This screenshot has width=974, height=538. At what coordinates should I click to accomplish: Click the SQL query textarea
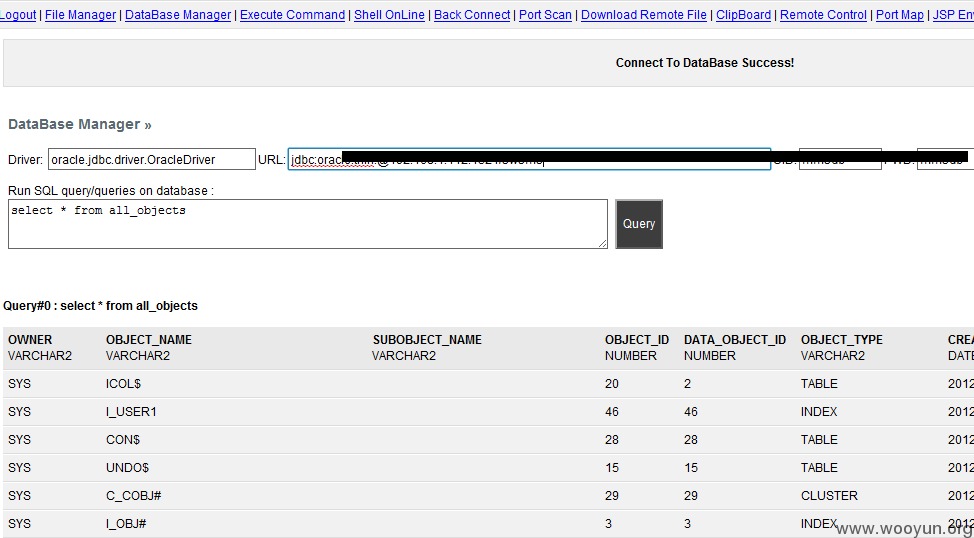pyautogui.click(x=307, y=224)
